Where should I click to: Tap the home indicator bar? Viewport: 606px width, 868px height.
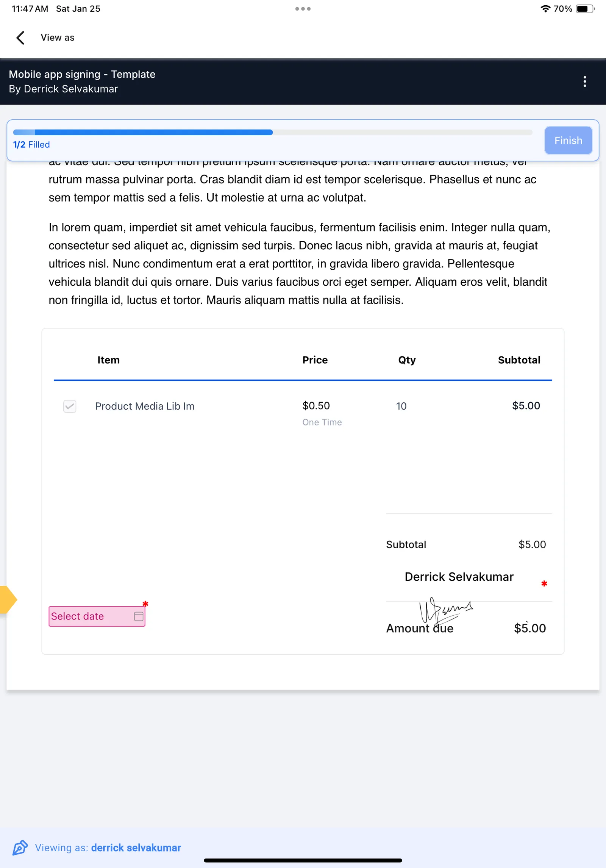(303, 860)
